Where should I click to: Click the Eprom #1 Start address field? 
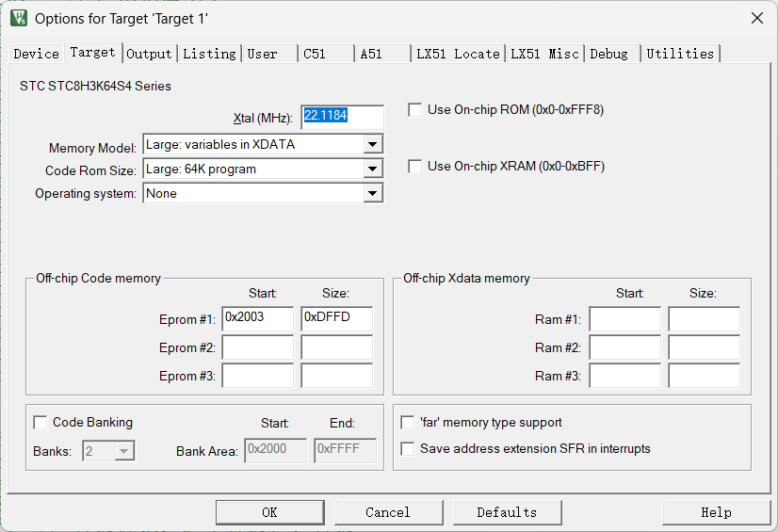click(257, 319)
